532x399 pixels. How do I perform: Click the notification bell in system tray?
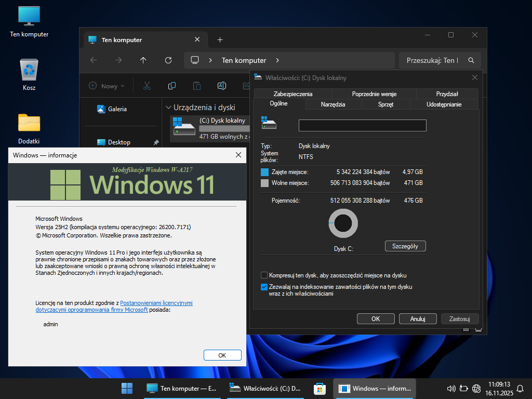pyautogui.click(x=520, y=388)
